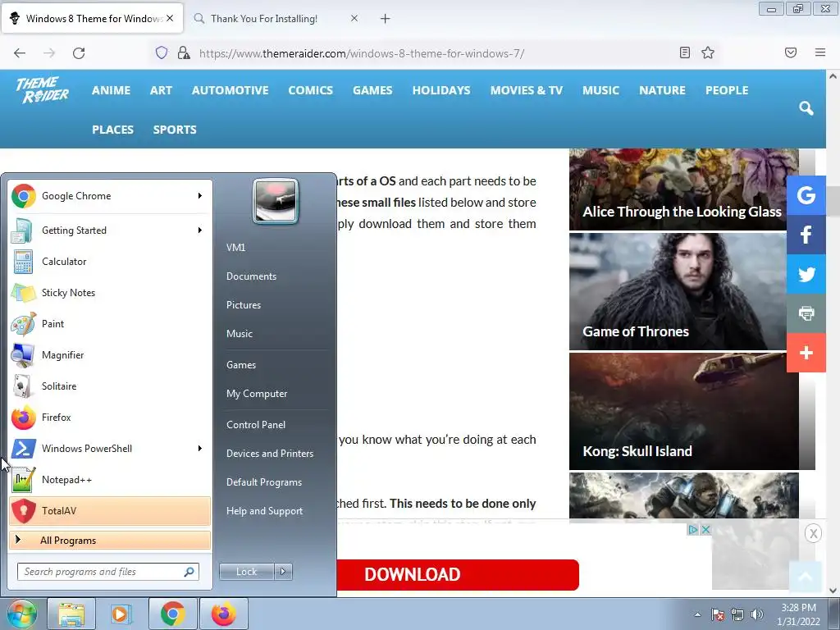Image resolution: width=840 pixels, height=630 pixels.
Task: Expand Google Chrome jump list arrow
Action: (x=200, y=196)
